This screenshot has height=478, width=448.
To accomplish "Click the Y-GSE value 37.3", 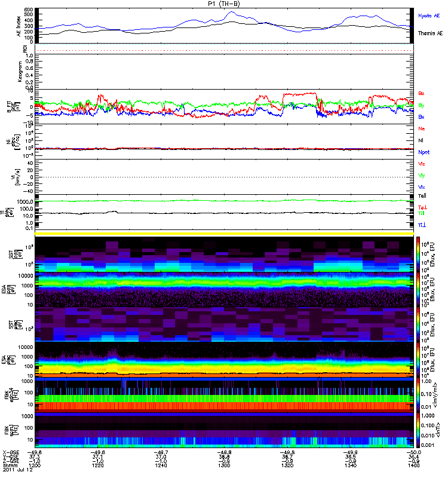I will [x=34, y=456].
